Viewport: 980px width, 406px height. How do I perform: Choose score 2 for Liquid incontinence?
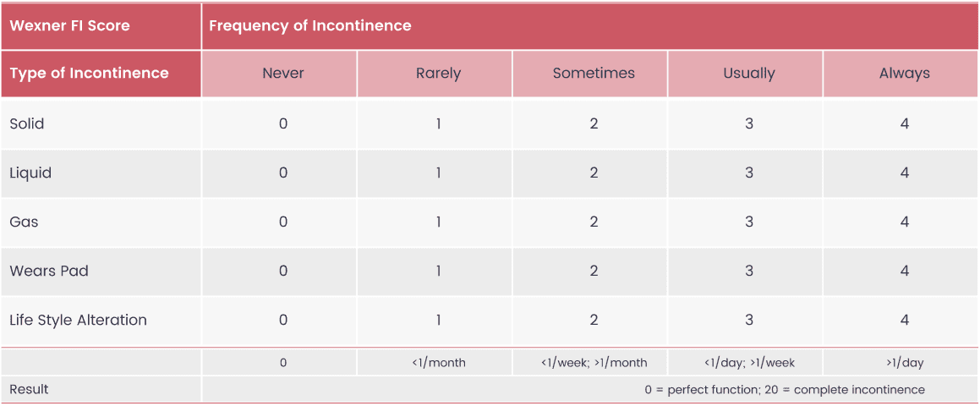click(594, 173)
